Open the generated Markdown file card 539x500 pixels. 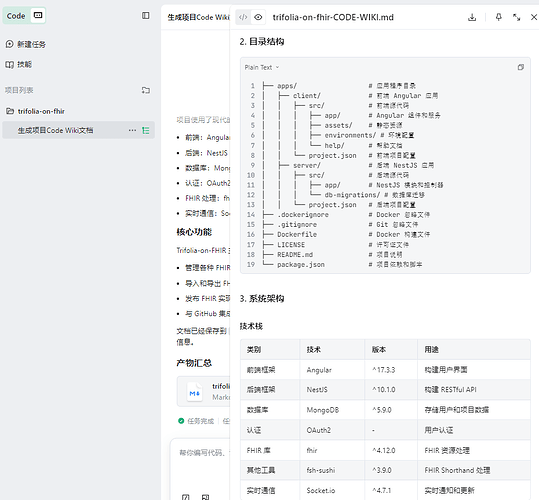tap(204, 391)
